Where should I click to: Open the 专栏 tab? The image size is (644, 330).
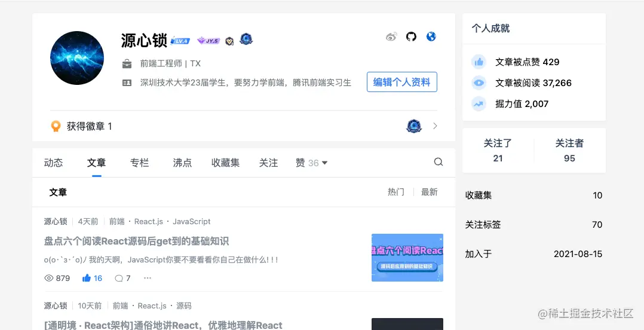140,163
